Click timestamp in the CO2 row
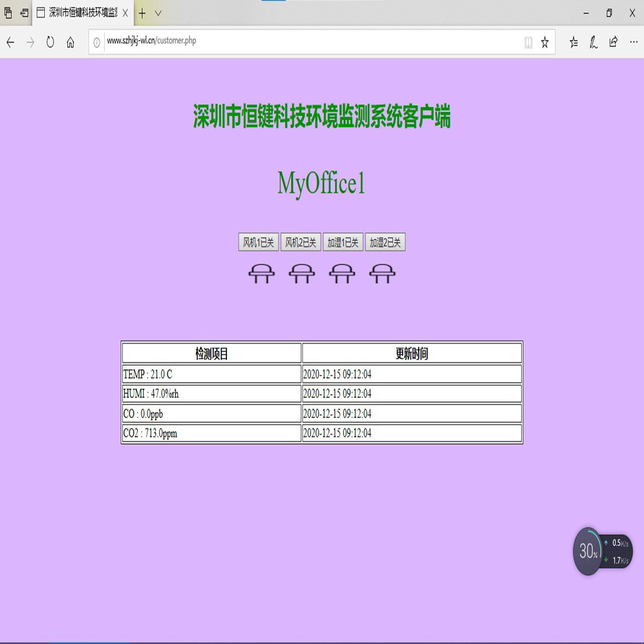Screen dimensions: 644x644 tap(337, 433)
